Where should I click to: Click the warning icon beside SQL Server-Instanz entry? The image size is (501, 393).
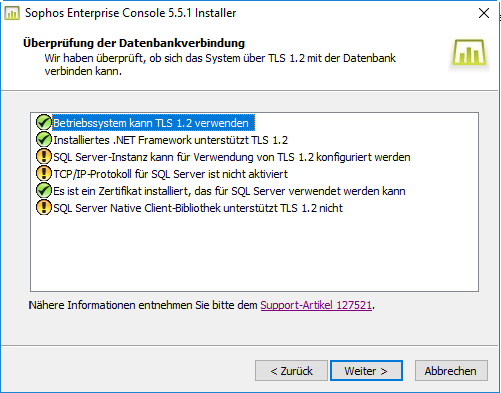point(43,156)
